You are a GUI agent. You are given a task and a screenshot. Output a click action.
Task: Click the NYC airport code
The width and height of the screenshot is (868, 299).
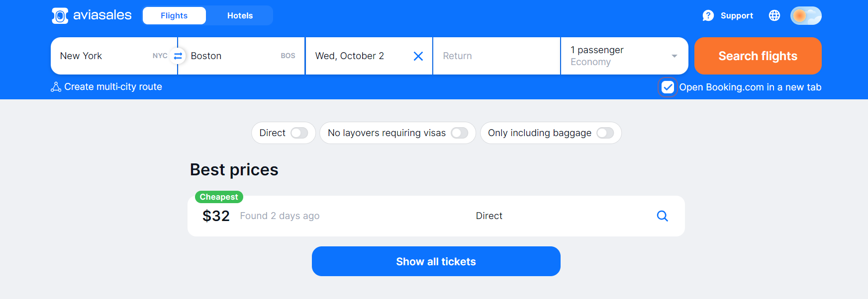click(x=160, y=56)
